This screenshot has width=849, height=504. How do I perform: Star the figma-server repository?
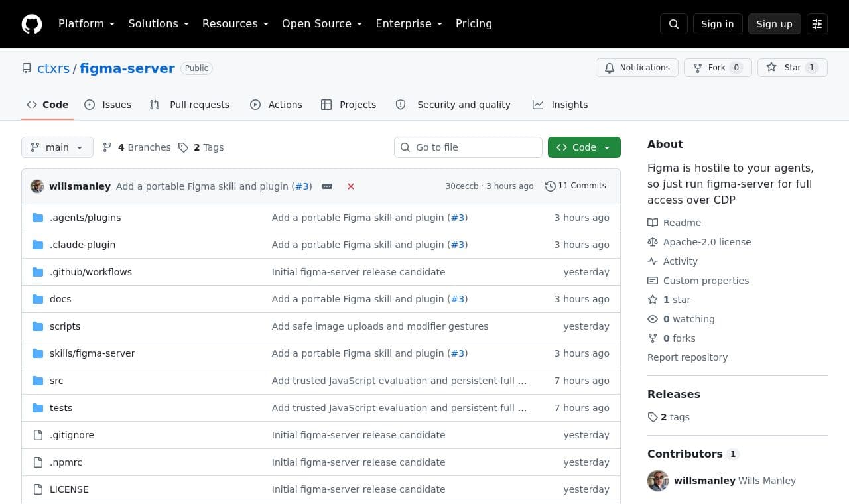[792, 68]
